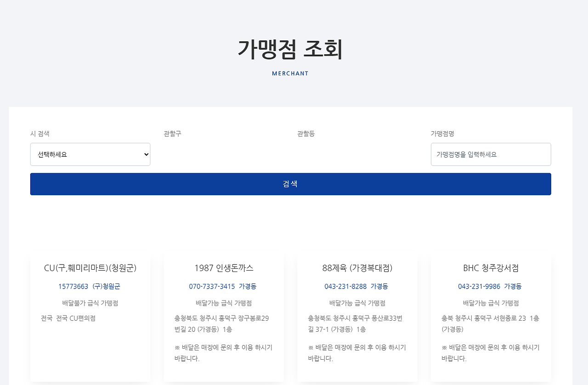The image size is (588, 385).
Task: Click 가경동 link on 1987 인생돈까스 card
Action: [x=248, y=286]
